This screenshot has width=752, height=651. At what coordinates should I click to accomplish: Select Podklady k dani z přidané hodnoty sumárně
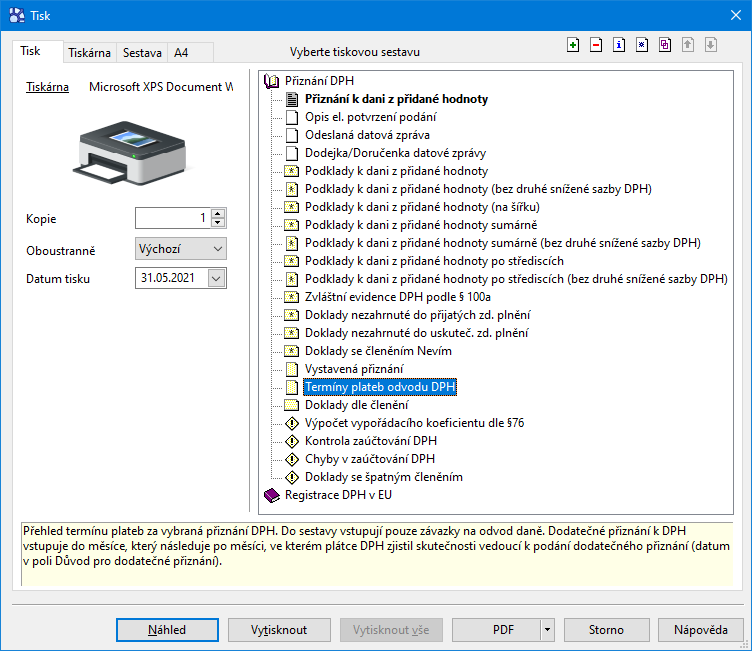coord(421,225)
